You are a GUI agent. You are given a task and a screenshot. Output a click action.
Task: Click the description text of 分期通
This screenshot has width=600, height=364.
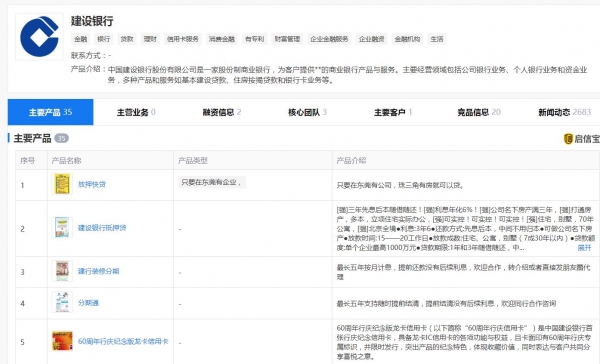[x=446, y=304]
